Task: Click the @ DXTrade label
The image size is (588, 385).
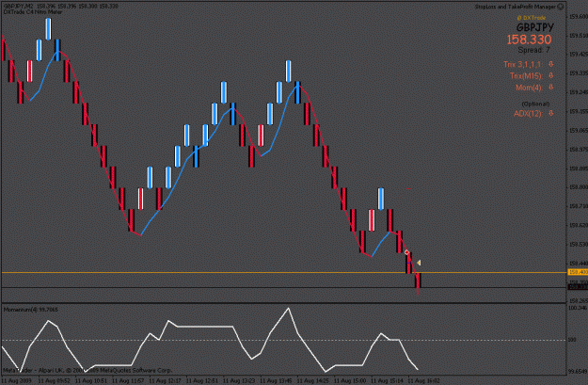Action: point(531,18)
